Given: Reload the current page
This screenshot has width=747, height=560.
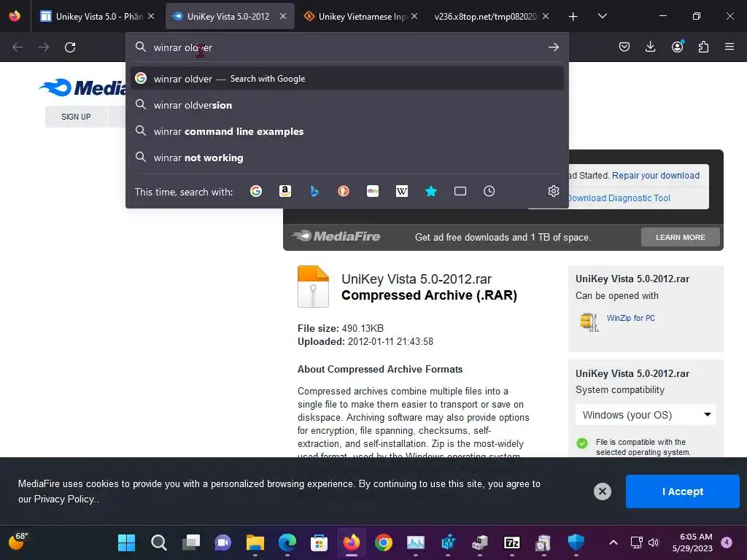Looking at the screenshot, I should (x=70, y=47).
